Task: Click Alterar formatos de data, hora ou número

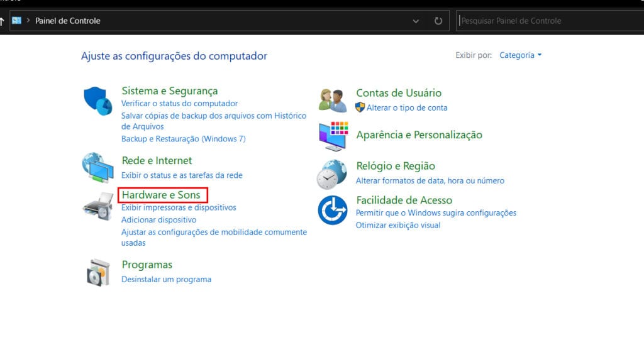Action: click(430, 180)
